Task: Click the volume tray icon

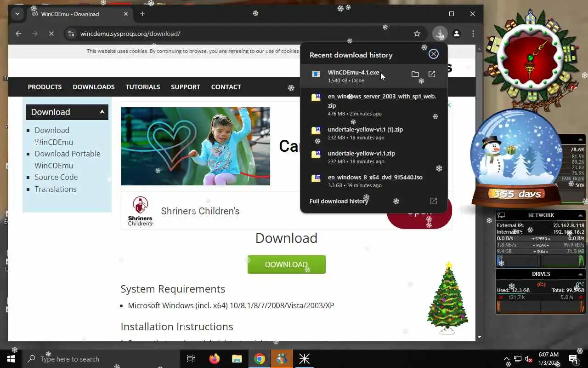Action: (529, 359)
